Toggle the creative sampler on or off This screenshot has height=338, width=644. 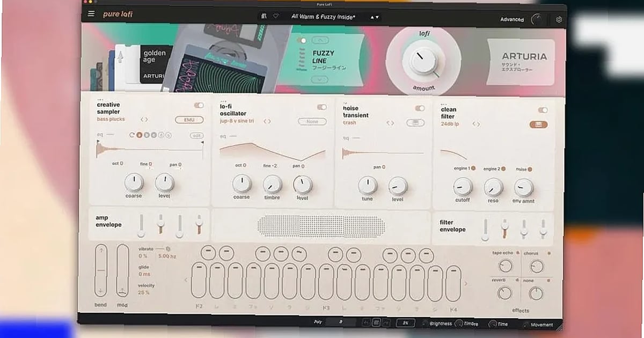click(198, 105)
